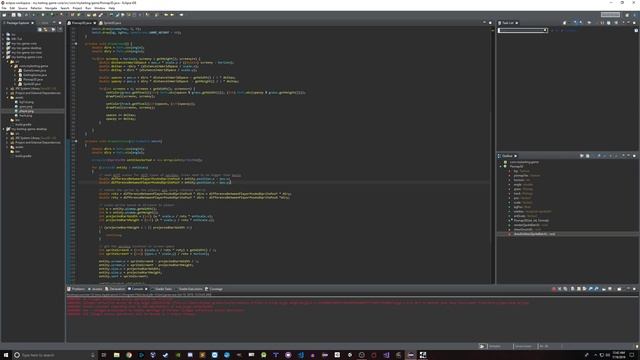This screenshot has width=640, height=360.
Task: Collapse the Pixmap3D class in Outline
Action: 501,167
